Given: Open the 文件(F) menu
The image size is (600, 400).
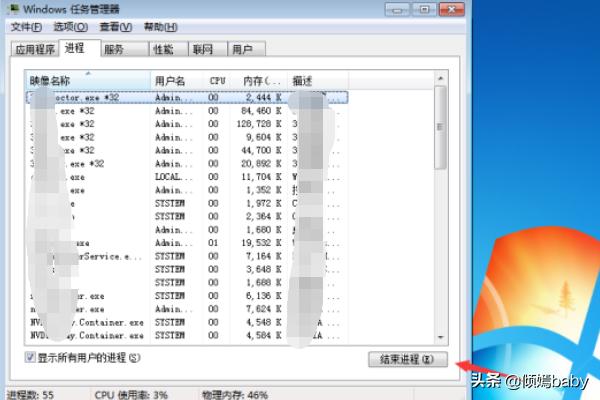Looking at the screenshot, I should [26, 27].
